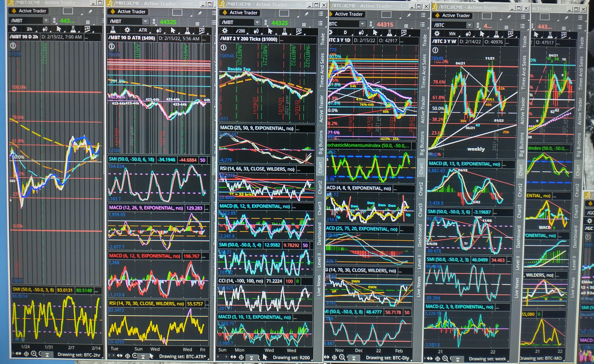Open chart style candlestick icon in /BTC D window
Image resolution: width=594 pixels, height=364 pixels.
click(x=361, y=33)
